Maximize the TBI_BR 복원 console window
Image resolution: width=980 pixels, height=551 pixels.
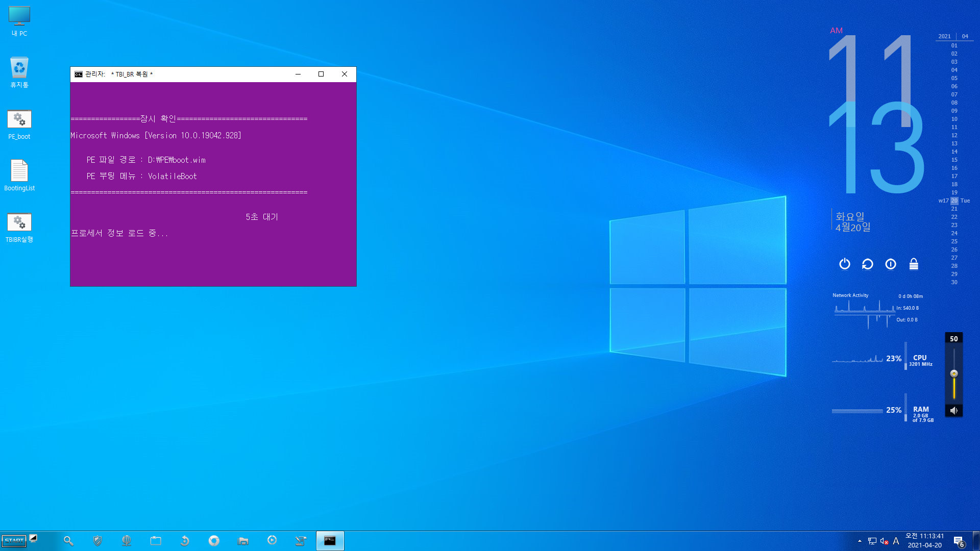point(321,74)
